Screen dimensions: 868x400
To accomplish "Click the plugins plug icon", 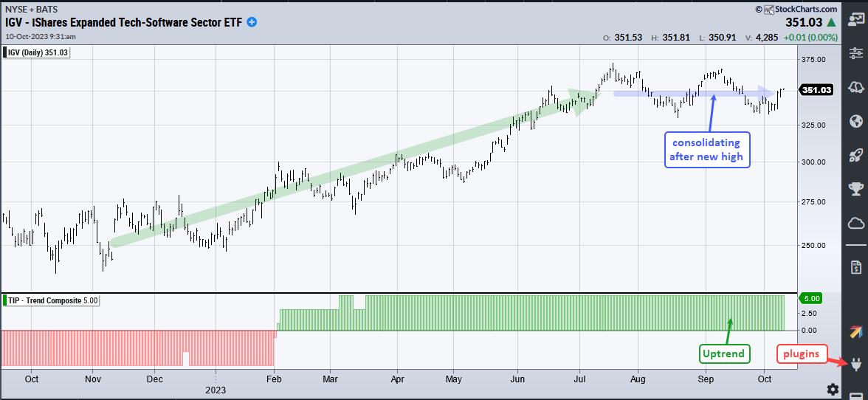I will coord(856,365).
